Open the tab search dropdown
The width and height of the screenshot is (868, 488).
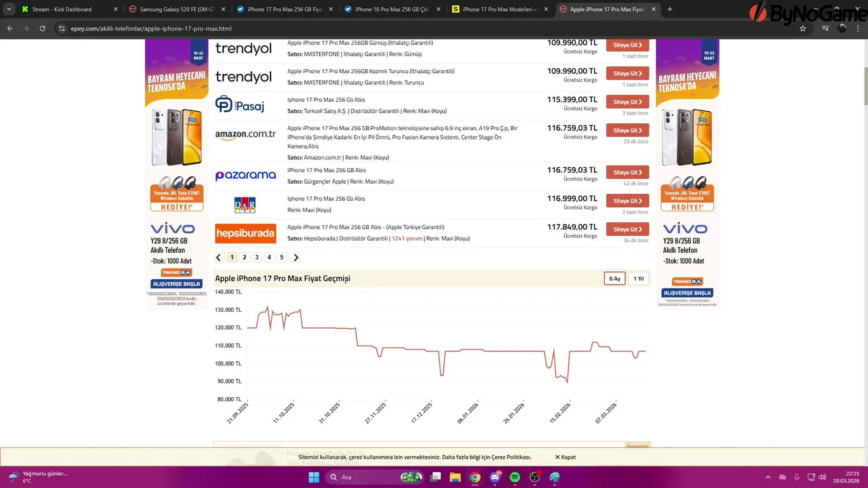9,9
